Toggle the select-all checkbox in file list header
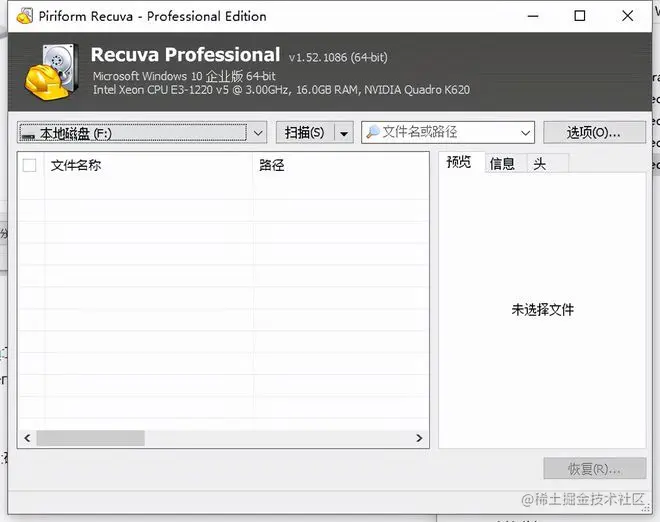The image size is (660, 522). 29,165
